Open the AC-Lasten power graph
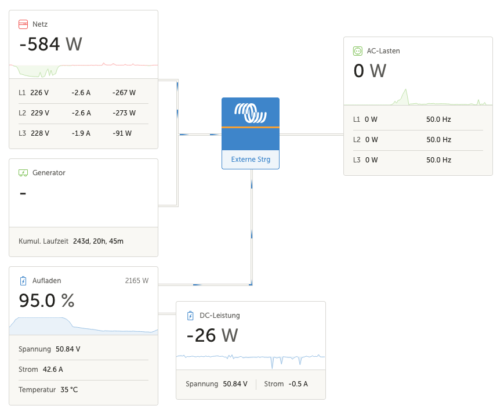 [418, 96]
